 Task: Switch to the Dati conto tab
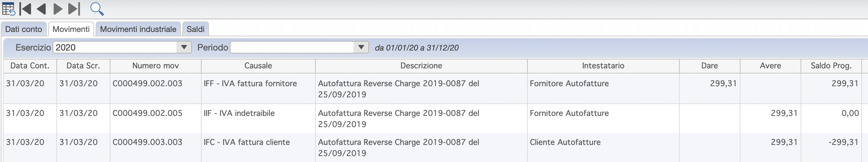coord(24,29)
